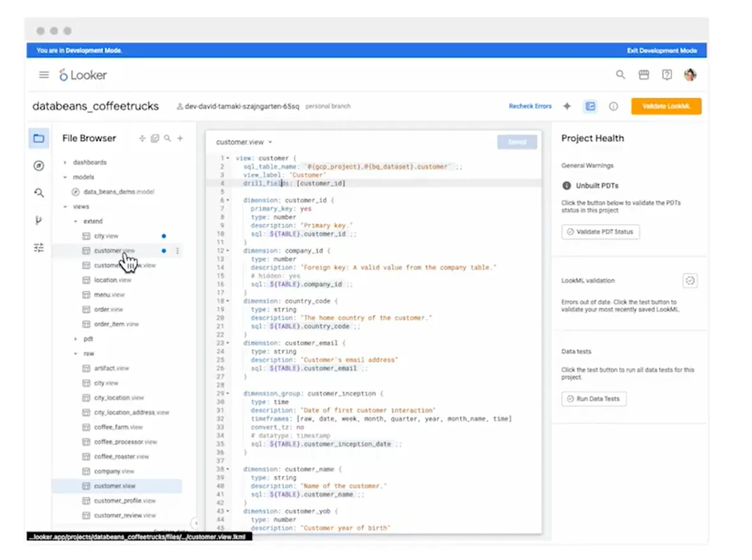This screenshot has width=752, height=560.
Task: Open city_location.view file
Action: [119, 398]
